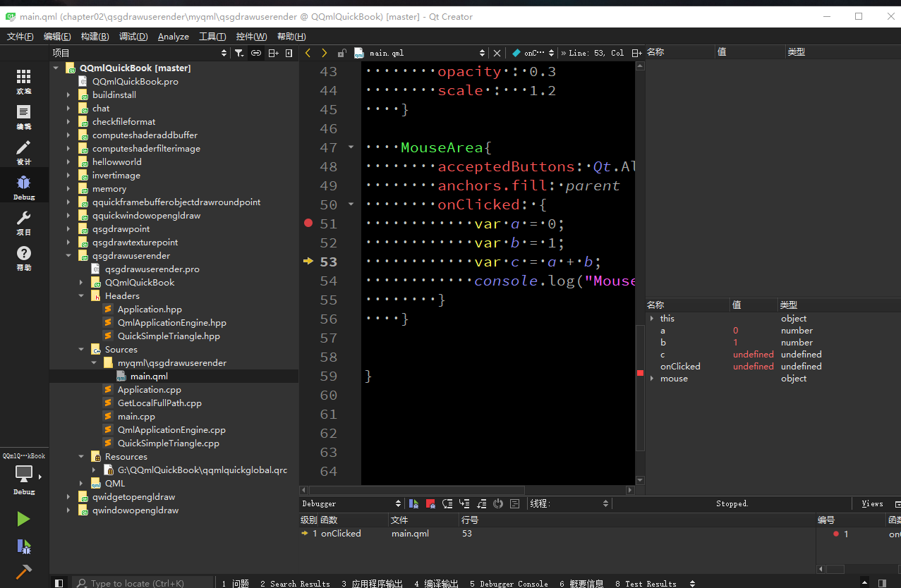Toggle the left sidebar visibility button

pyautogui.click(x=59, y=583)
